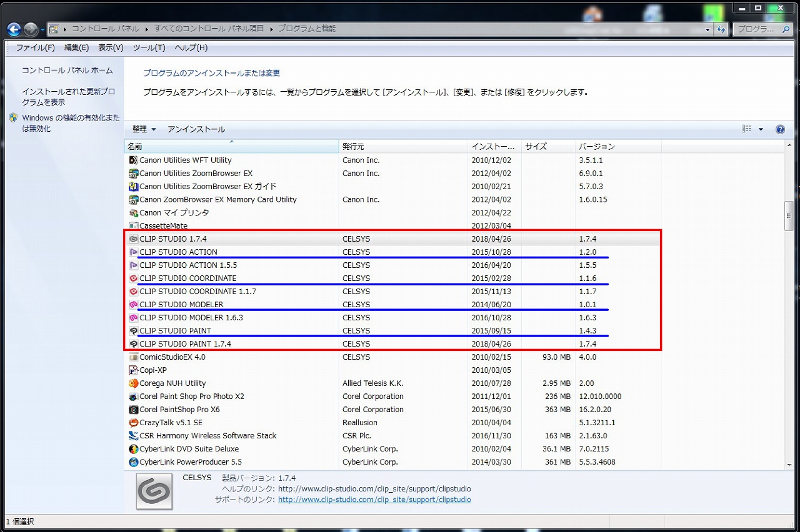Click the back navigation arrow
800x532 pixels.
tap(14, 29)
